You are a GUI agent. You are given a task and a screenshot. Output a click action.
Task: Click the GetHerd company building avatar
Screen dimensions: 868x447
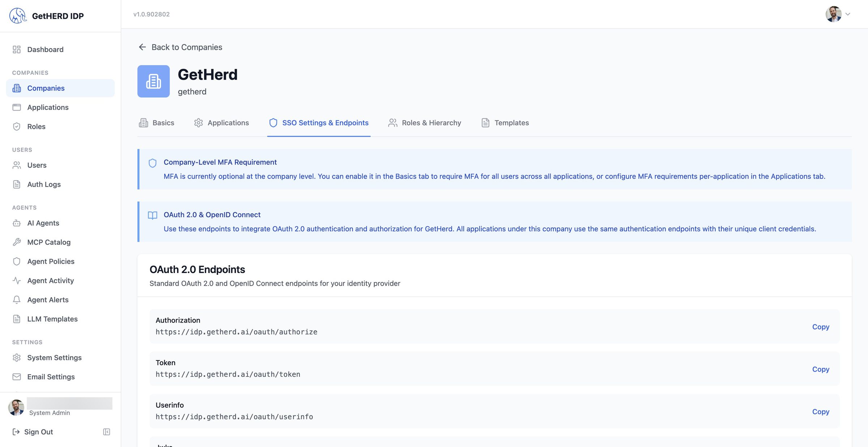coord(153,81)
